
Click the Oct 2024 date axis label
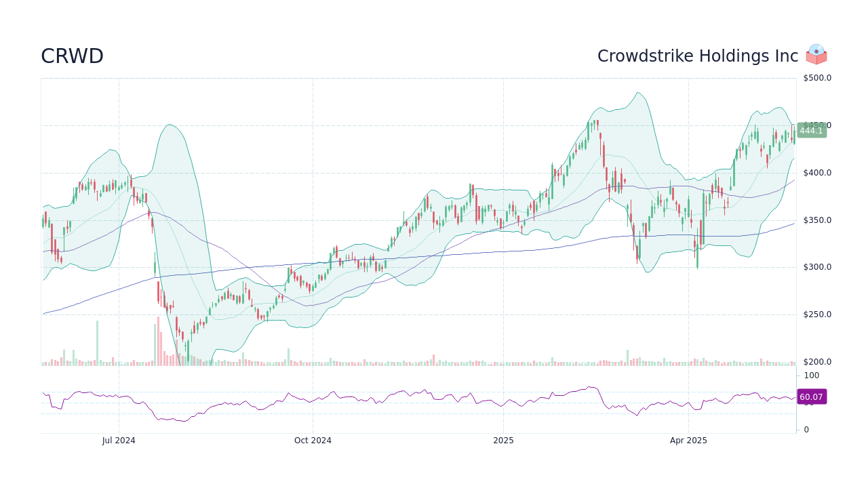[313, 441]
